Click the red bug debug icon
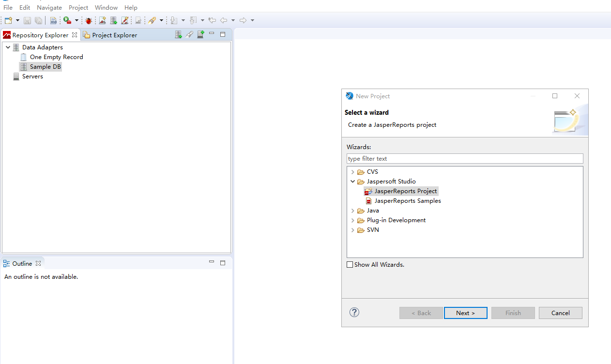This screenshot has width=611, height=364. [x=89, y=20]
